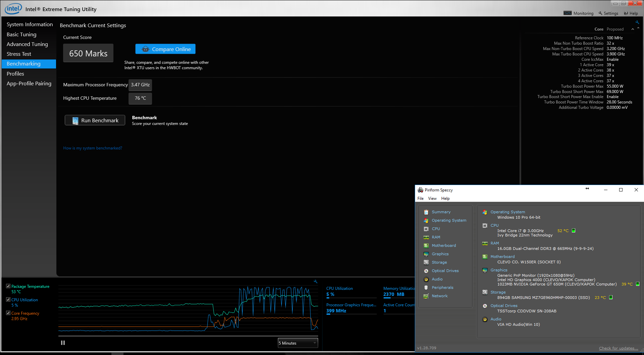
Task: Click the 2370 MB memory utilization value
Action: [x=394, y=294]
